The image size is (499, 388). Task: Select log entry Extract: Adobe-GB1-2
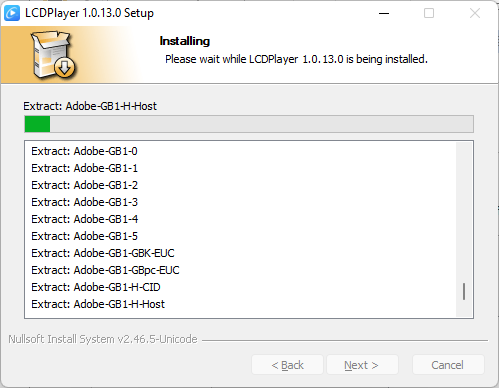84,185
